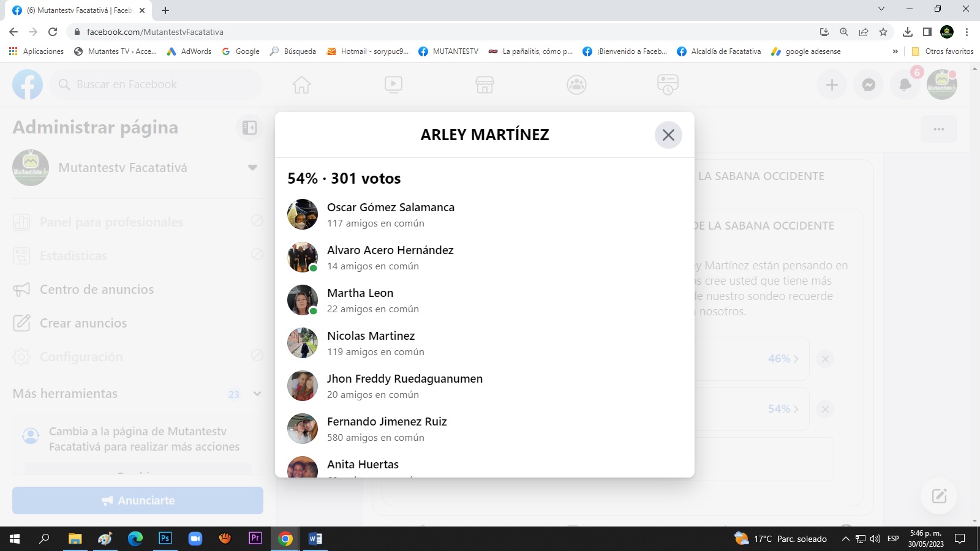Open the Marketplace store icon

[x=484, y=84]
